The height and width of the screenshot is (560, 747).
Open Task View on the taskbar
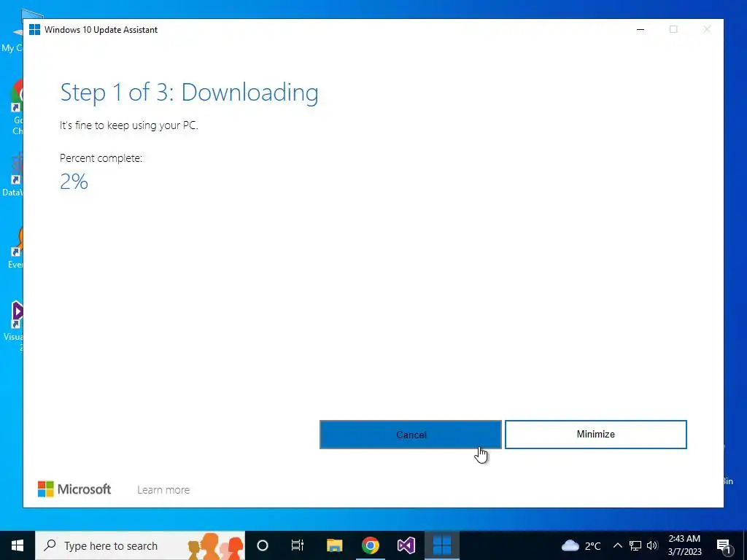click(x=298, y=545)
